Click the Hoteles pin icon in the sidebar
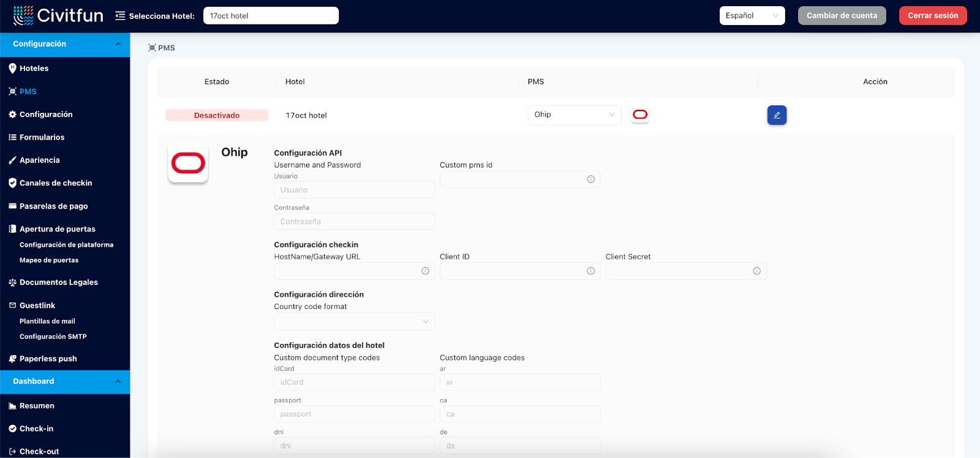The width and height of the screenshot is (980, 458). [12, 69]
